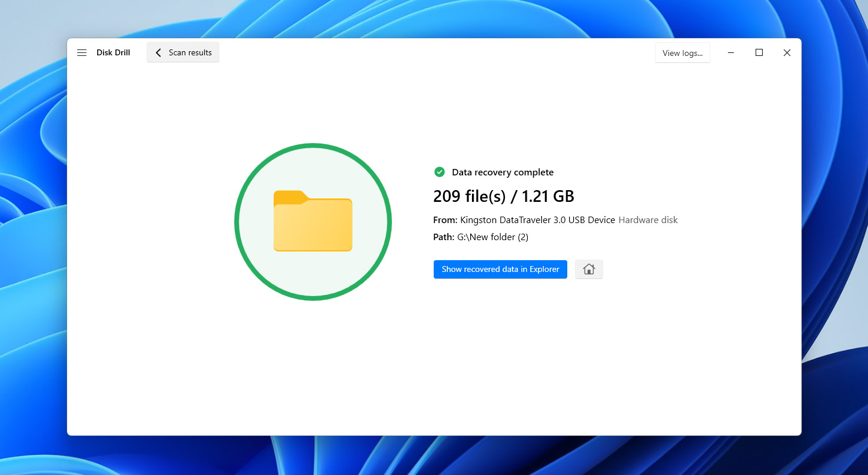Click the 'Hardware disk' label
Image resolution: width=868 pixels, height=475 pixels.
click(648, 220)
